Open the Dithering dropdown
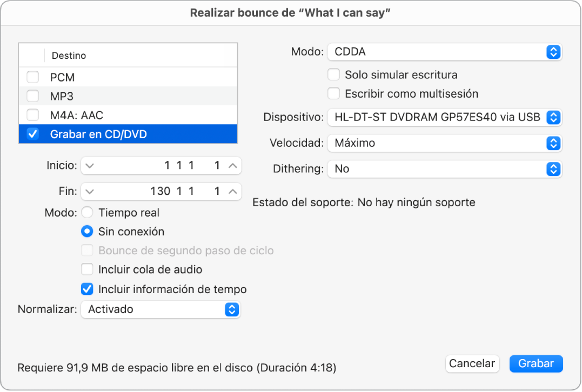The width and height of the screenshot is (582, 392). tap(445, 169)
